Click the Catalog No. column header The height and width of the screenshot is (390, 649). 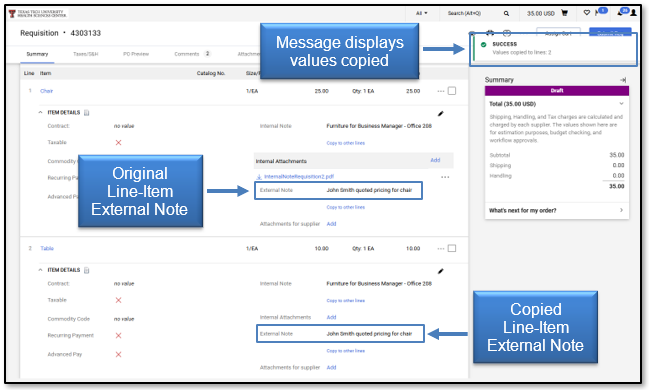coord(211,73)
